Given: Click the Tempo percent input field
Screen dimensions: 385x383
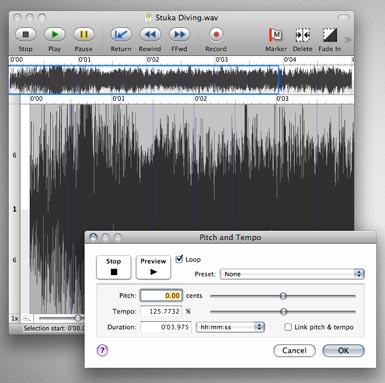Looking at the screenshot, I should tap(161, 311).
